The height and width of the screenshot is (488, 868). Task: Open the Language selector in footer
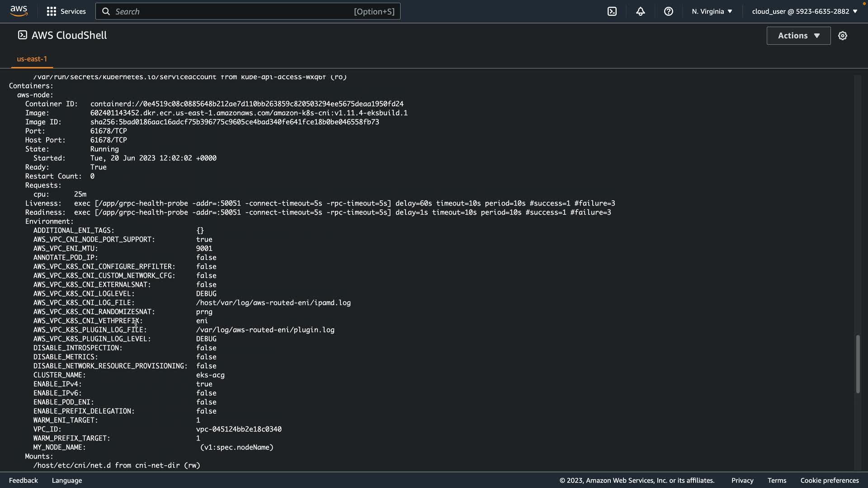[x=67, y=480]
